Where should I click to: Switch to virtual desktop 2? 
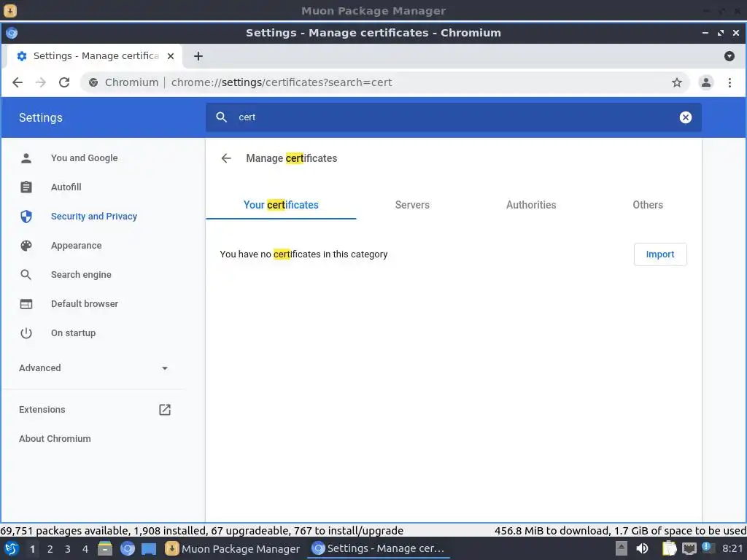[50, 549]
